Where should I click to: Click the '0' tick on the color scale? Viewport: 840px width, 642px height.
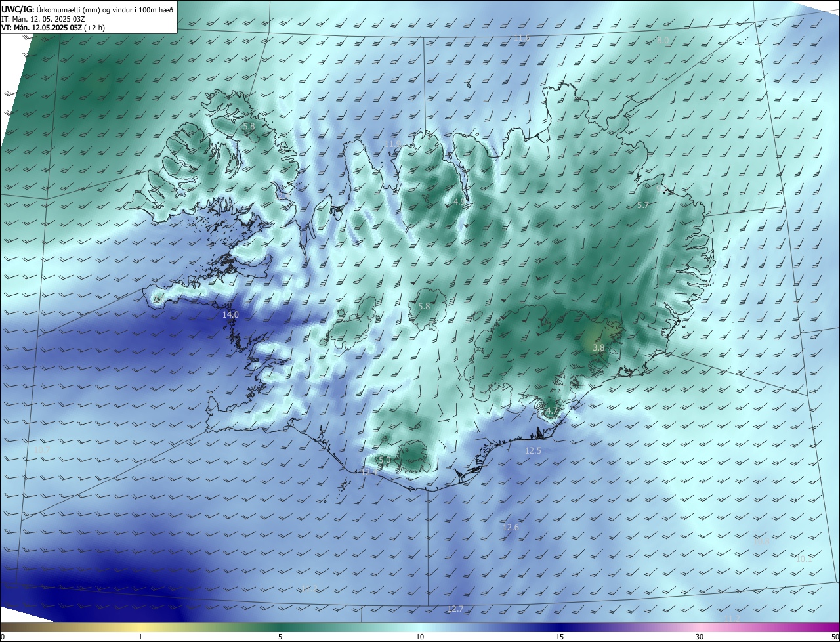pyautogui.click(x=3, y=637)
